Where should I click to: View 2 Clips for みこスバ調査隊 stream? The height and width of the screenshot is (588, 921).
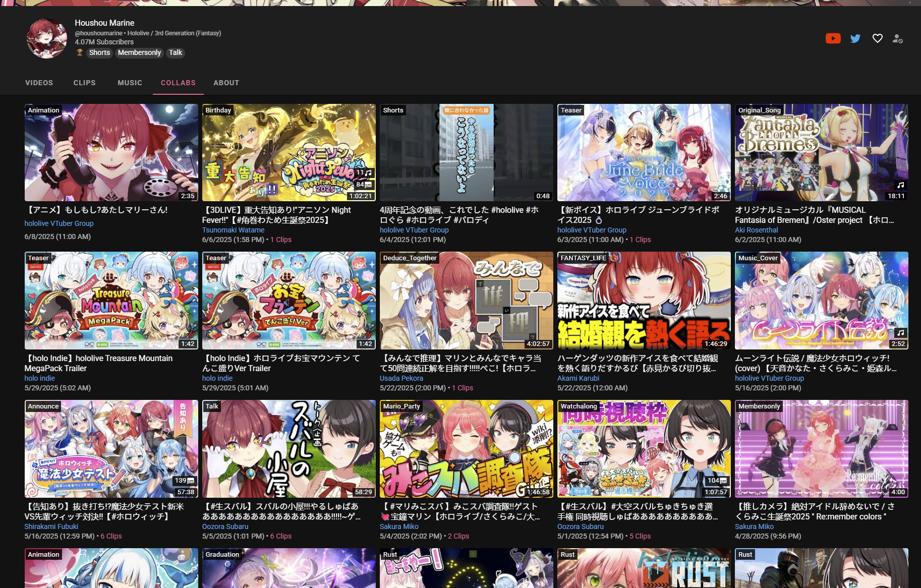point(458,536)
